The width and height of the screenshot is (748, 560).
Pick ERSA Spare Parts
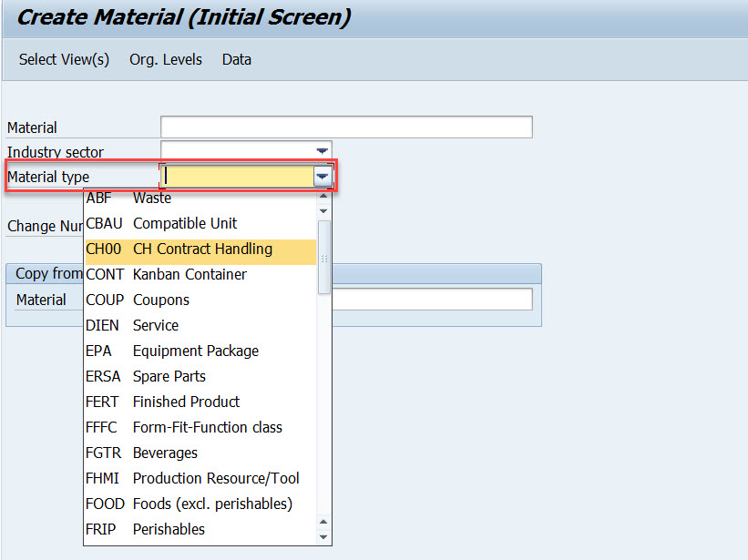200,376
